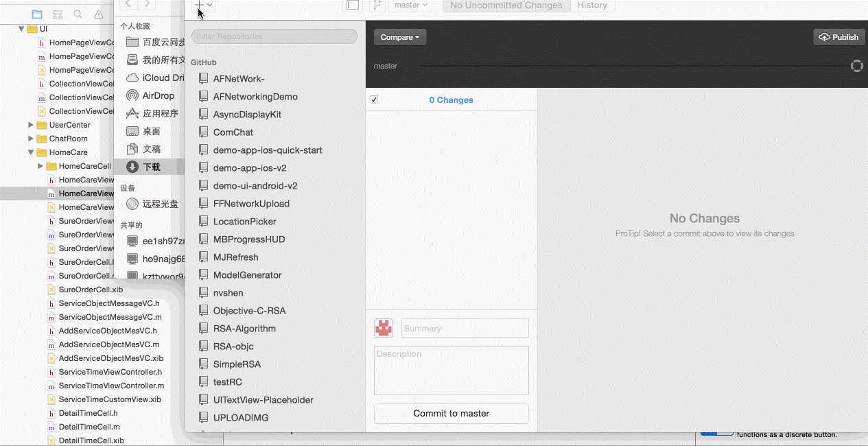Open Xcode issue navigator warning icon
868x446 pixels.
[99, 14]
